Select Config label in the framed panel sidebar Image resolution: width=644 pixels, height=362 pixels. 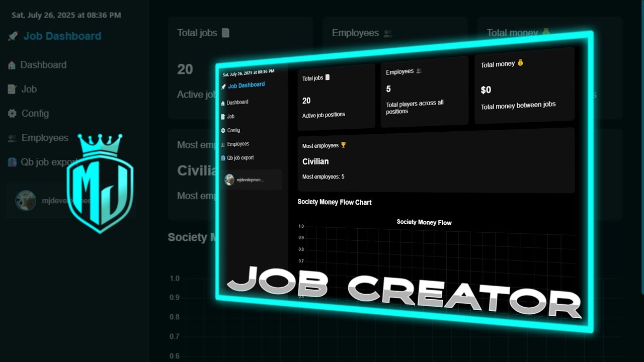pos(233,130)
